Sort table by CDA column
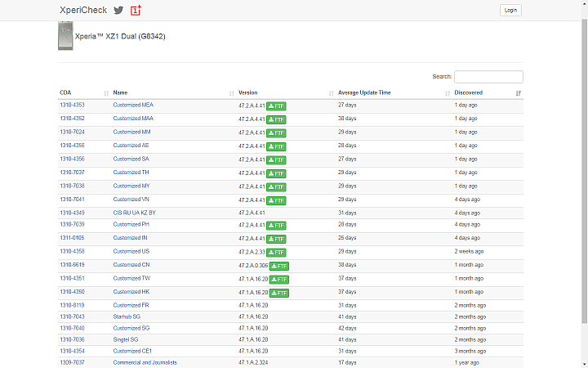Image resolution: width=588 pixels, height=368 pixels. pos(83,92)
